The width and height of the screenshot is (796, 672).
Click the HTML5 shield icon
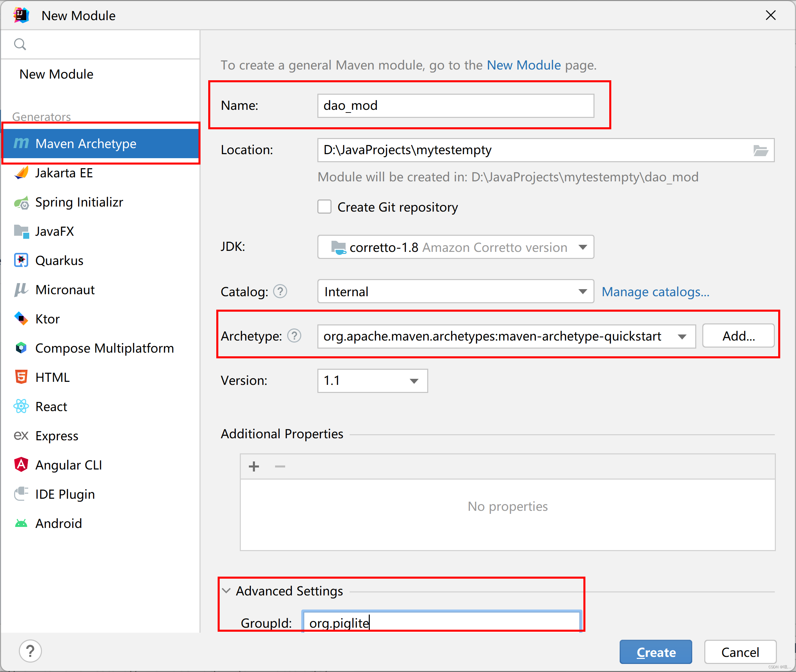21,377
